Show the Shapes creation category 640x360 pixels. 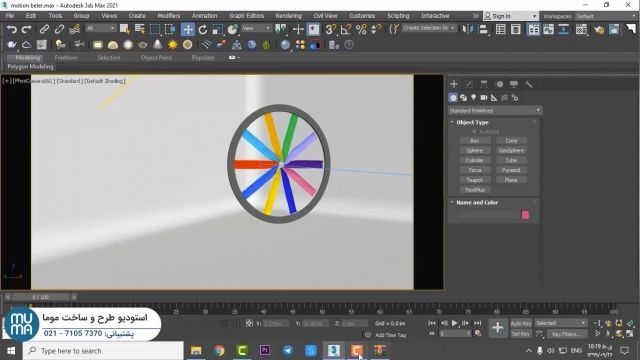(x=463, y=98)
